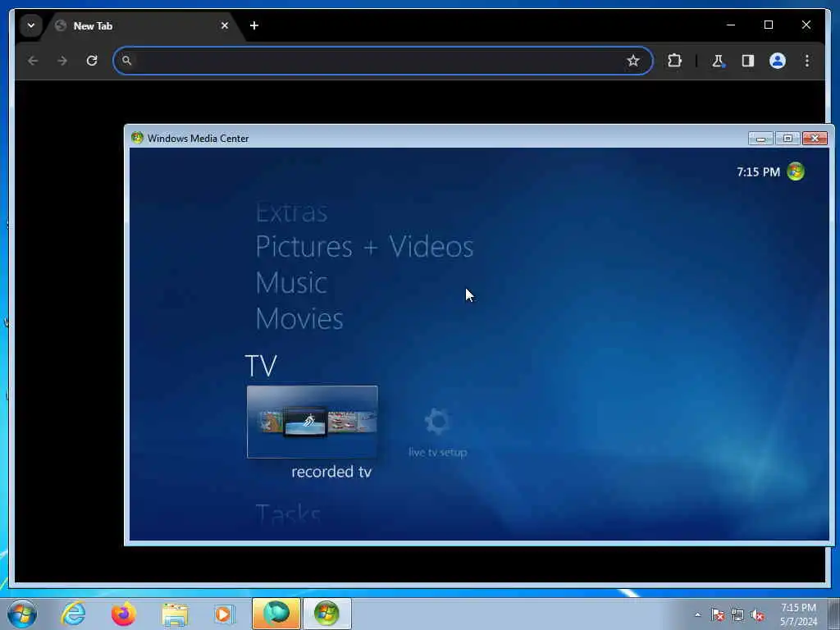
Task: Select the TV menu heading
Action: tap(261, 366)
